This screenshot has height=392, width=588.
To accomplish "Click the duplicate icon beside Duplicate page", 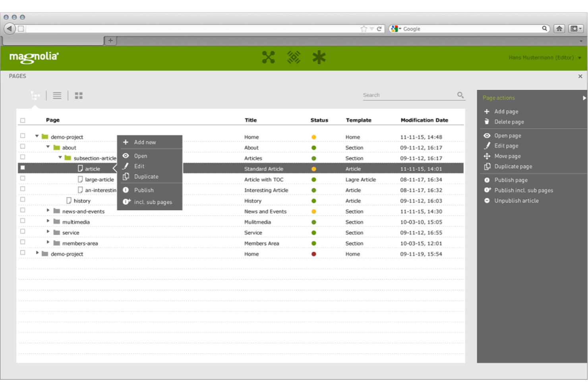I will 487,166.
